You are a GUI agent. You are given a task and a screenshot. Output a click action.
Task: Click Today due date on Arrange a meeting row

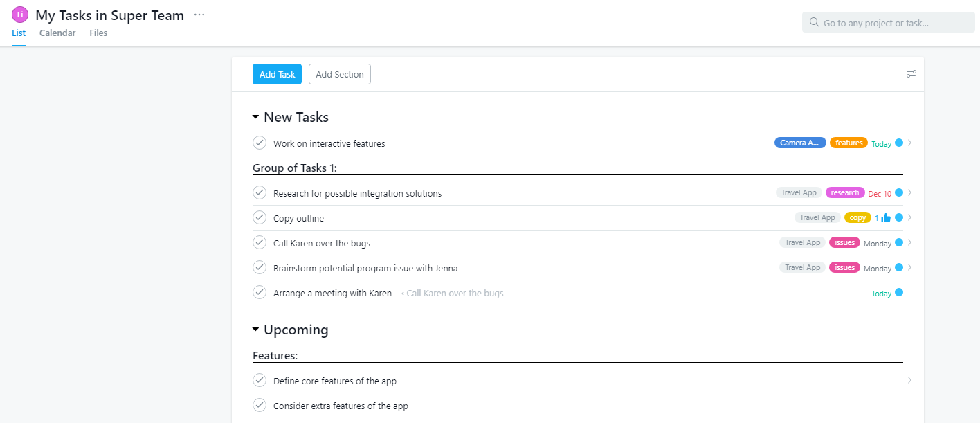click(x=881, y=294)
